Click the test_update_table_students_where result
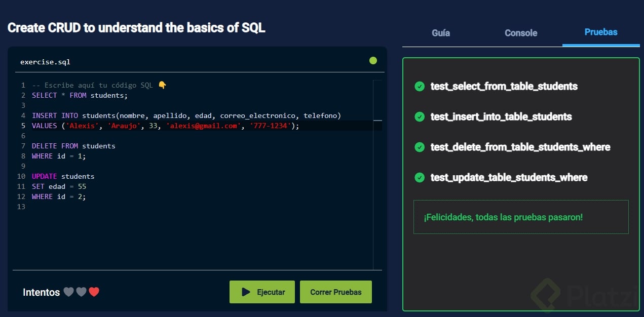 pos(509,178)
